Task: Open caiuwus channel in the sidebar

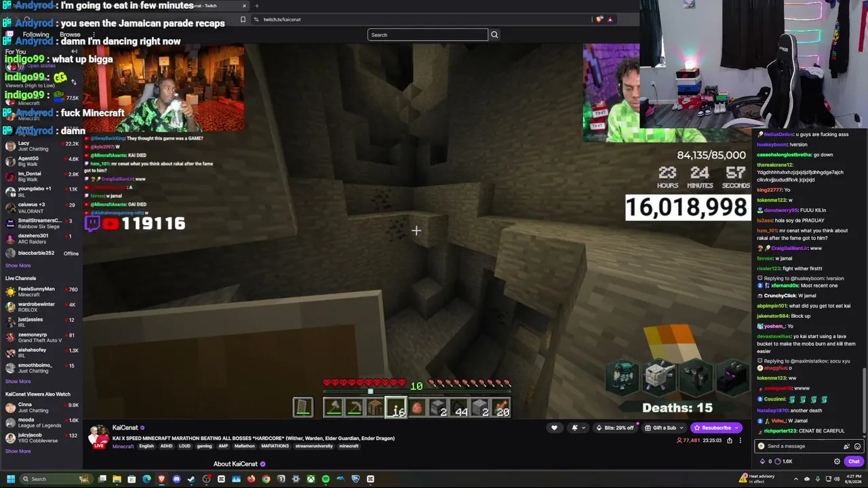Action: pyautogui.click(x=41, y=207)
